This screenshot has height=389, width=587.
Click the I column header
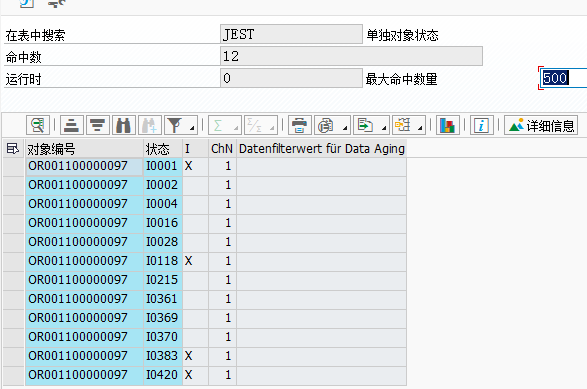click(x=195, y=149)
